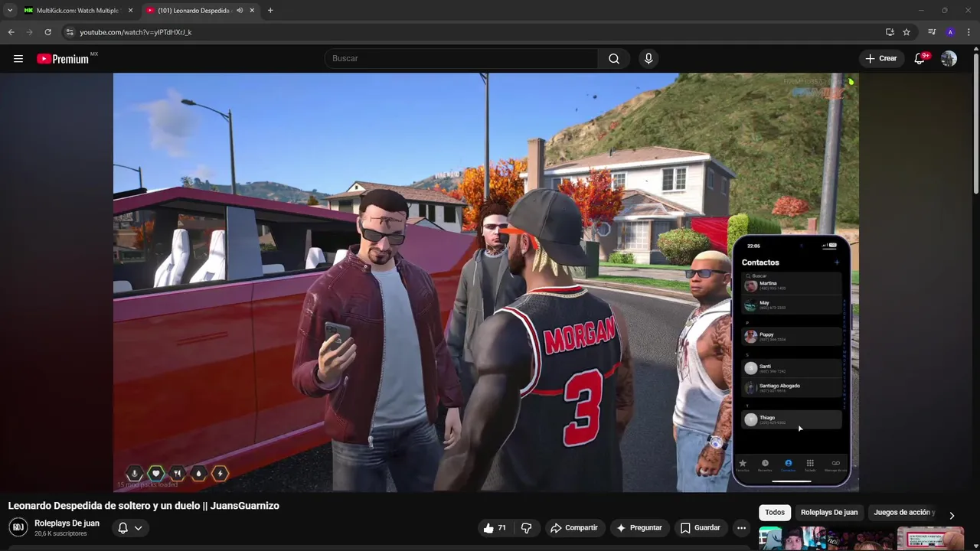This screenshot has width=980, height=551.
Task: Open the tab search dropdown arrow
Action: [x=9, y=11]
